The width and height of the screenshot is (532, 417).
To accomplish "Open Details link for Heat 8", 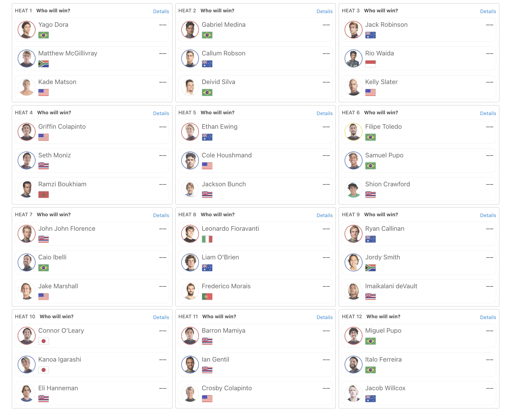I will click(x=325, y=215).
